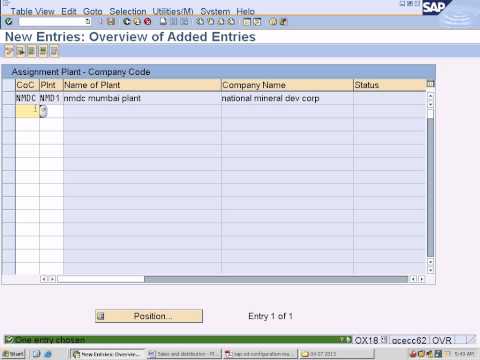Select the second empty row's selector

(x=9, y=111)
